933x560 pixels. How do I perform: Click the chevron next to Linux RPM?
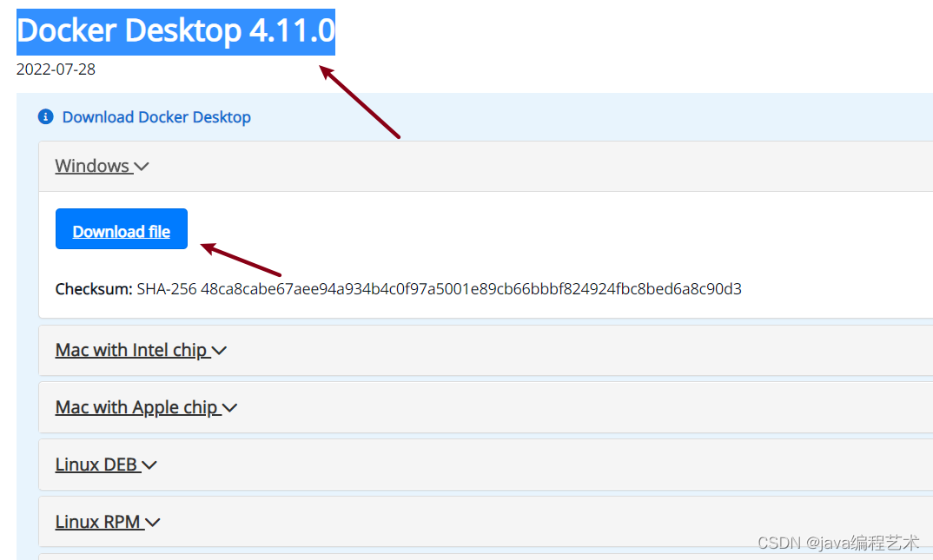coord(153,523)
